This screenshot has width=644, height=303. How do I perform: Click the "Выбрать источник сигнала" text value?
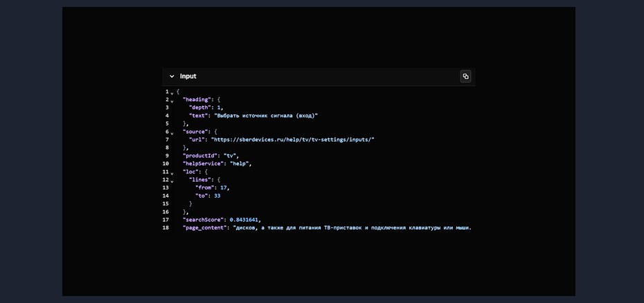coord(266,116)
